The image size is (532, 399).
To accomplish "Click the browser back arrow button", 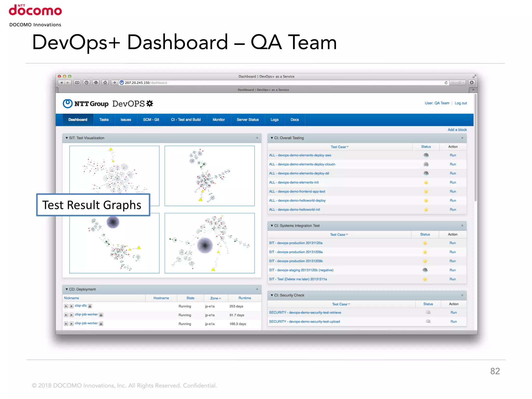I will [61, 83].
